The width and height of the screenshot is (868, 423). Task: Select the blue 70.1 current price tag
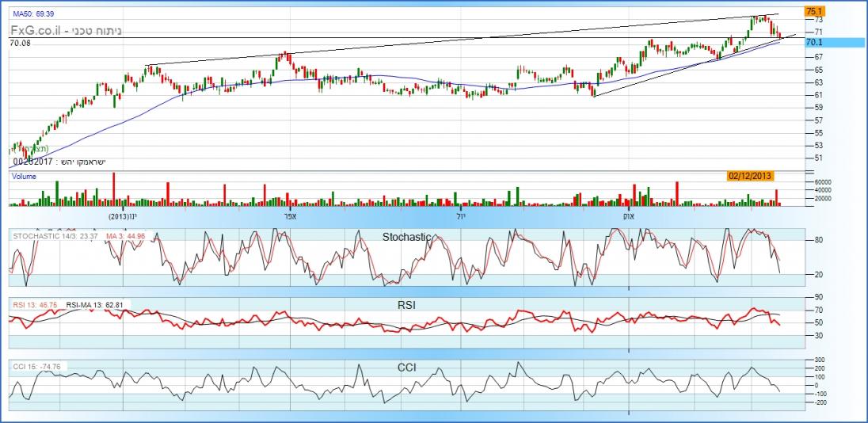pos(813,42)
